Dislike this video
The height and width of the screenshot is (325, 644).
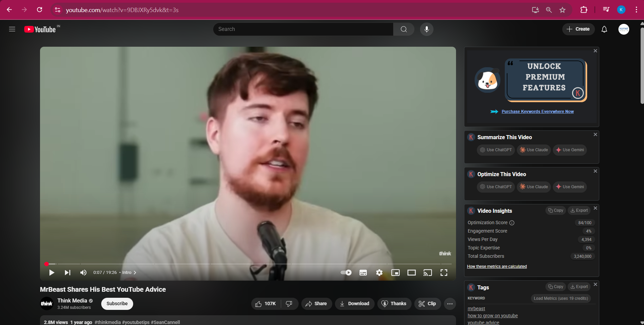[289, 304]
